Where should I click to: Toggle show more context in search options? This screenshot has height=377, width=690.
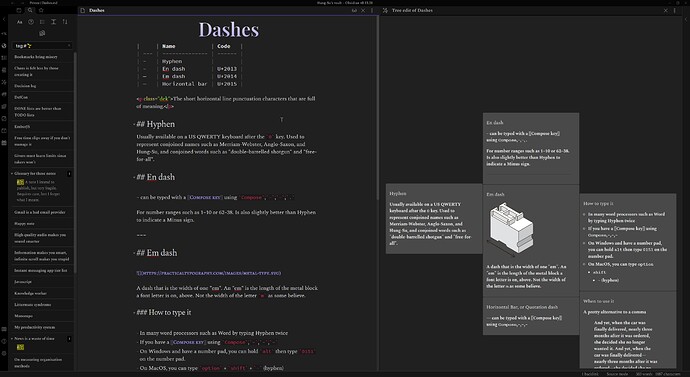53,22
